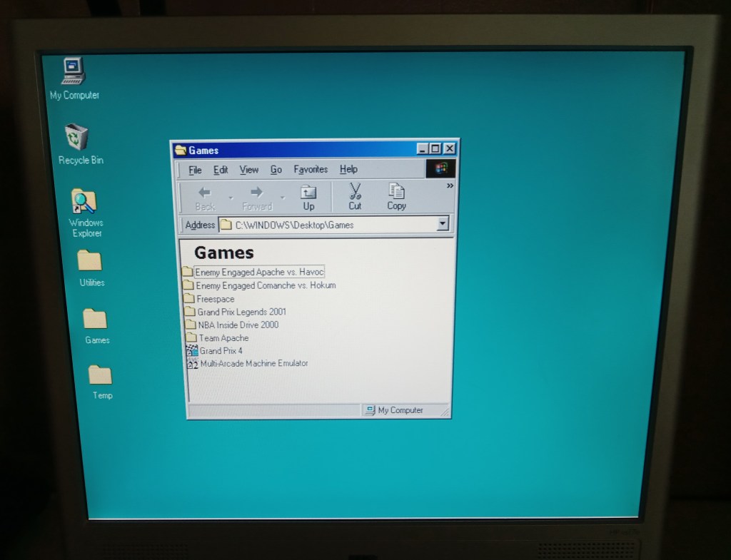
Task: Open the Back button history dropdown arrow
Action: 230,198
